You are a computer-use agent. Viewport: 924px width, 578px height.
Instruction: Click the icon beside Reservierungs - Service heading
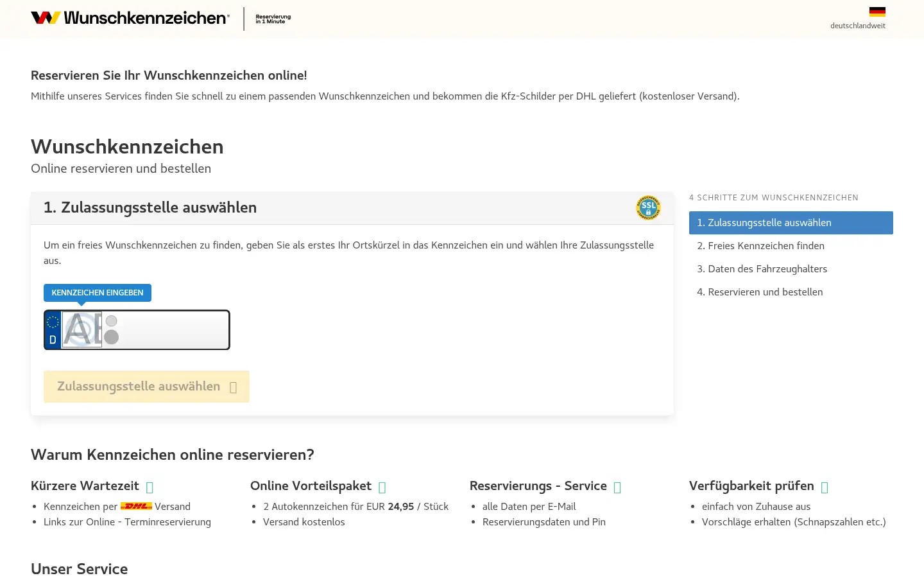[x=617, y=487]
